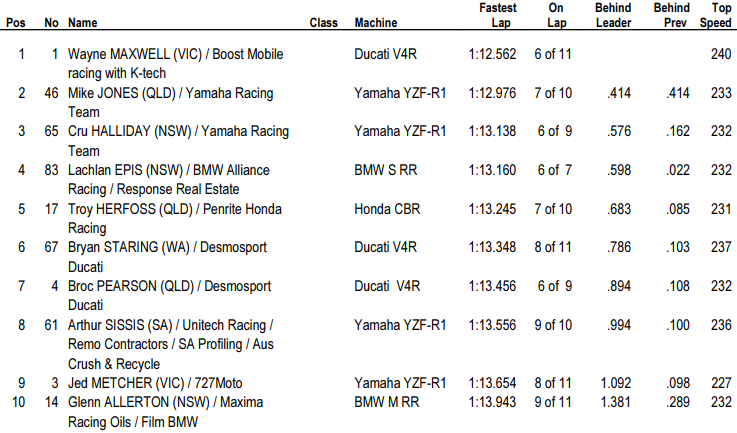737x433 pixels.
Task: Select Mike JONES rider entry
Action: (x=171, y=102)
